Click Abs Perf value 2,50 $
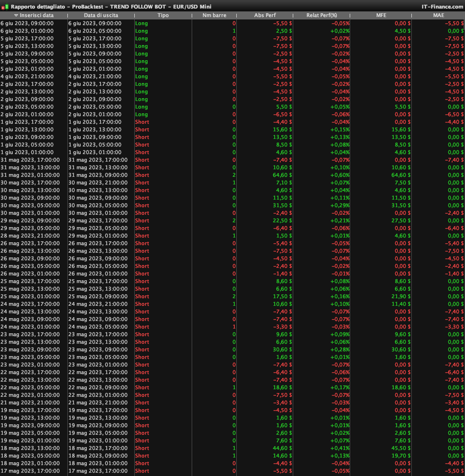465x476 pixels. [284, 31]
